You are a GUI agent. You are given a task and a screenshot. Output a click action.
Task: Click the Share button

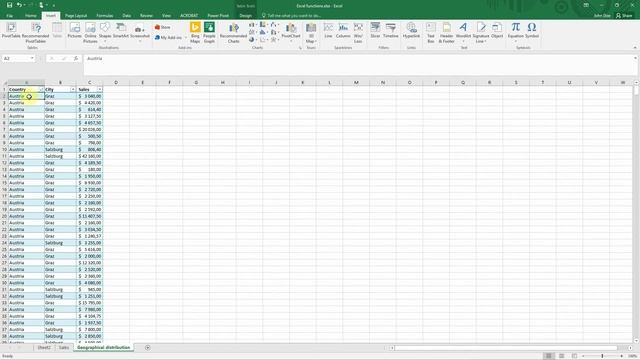624,16
